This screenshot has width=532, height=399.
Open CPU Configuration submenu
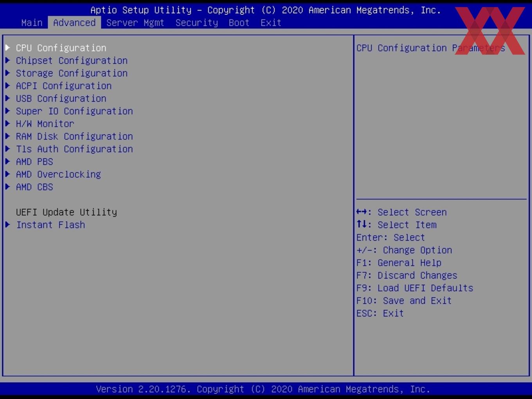point(61,48)
